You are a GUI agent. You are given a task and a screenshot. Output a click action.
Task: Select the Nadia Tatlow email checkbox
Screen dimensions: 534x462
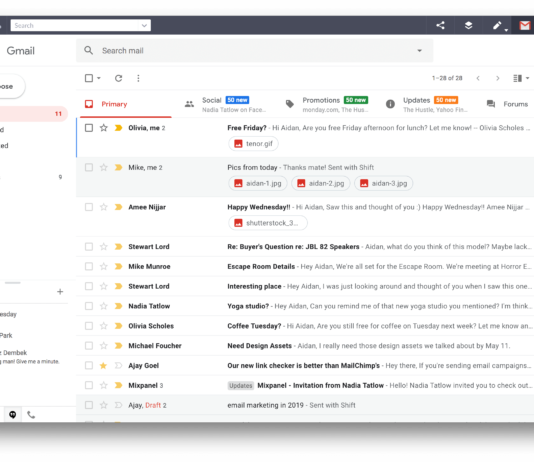89,306
